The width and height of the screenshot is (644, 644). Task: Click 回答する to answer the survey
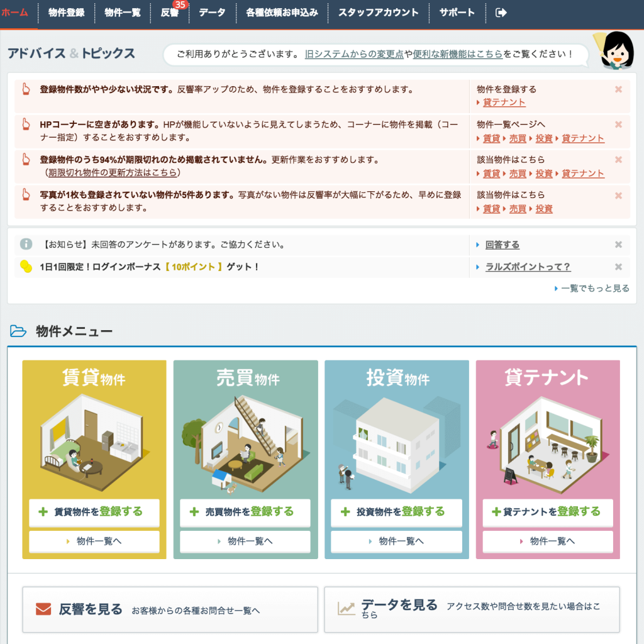[x=503, y=245]
